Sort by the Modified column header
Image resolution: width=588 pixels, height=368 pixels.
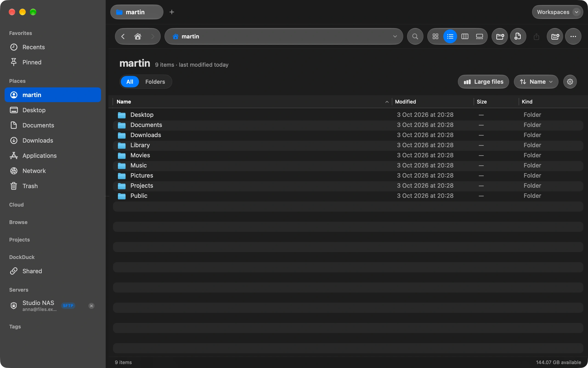point(433,102)
